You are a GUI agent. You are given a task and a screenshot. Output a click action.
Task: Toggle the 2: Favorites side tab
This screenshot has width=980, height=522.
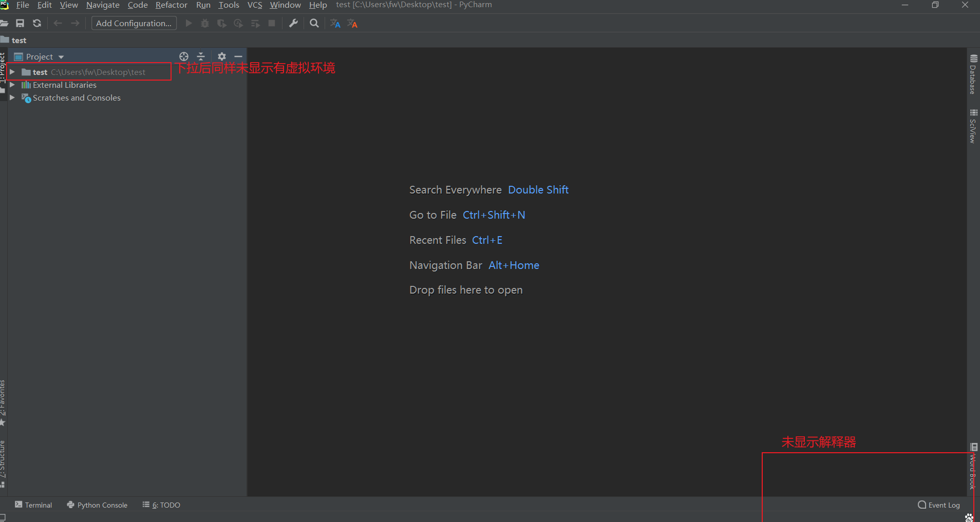tap(3, 402)
